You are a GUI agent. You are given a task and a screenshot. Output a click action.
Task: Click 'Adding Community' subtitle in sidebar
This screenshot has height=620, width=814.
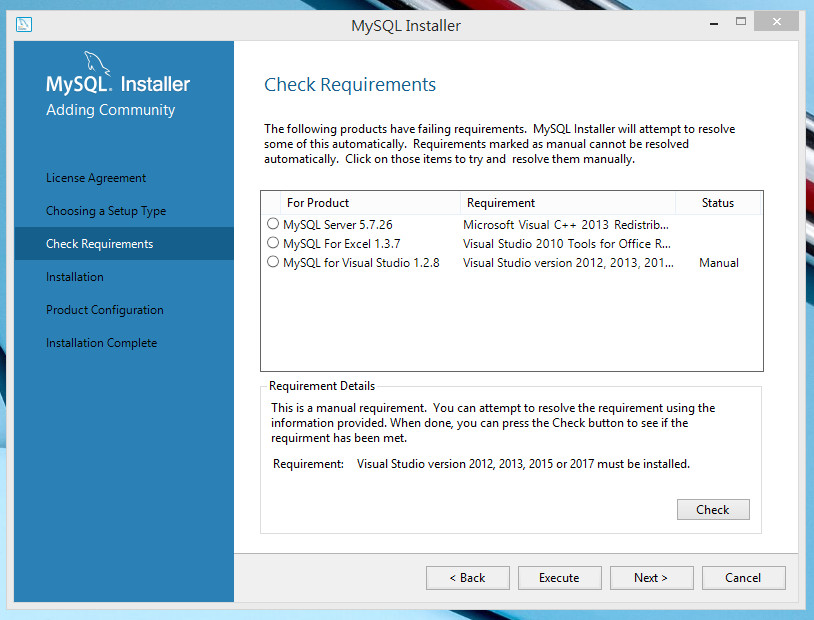tap(111, 110)
